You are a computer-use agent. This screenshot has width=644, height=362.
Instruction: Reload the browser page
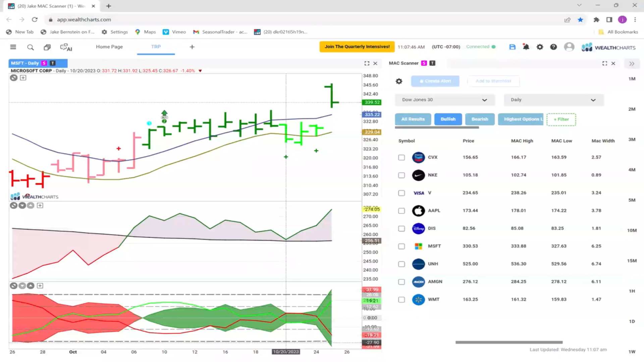pyautogui.click(x=35, y=19)
